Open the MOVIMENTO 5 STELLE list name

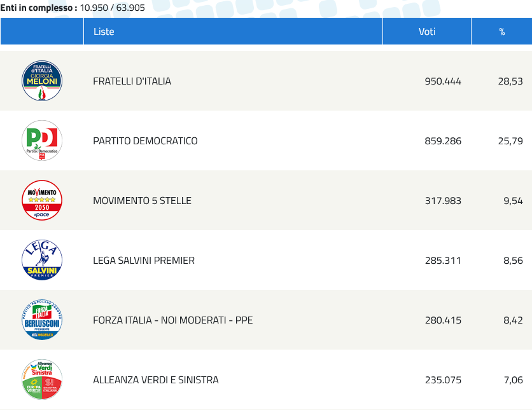[x=142, y=201]
